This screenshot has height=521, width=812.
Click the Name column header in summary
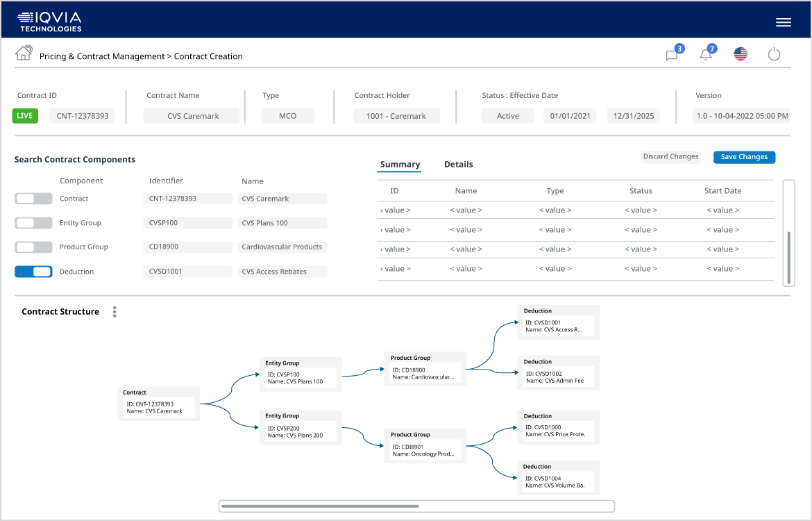[x=466, y=191]
